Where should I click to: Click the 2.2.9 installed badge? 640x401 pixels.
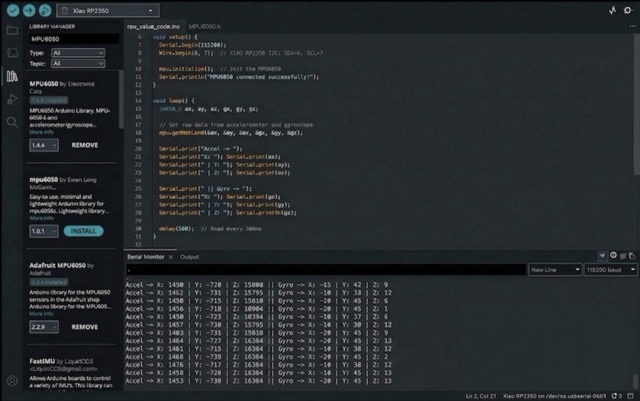[49, 282]
